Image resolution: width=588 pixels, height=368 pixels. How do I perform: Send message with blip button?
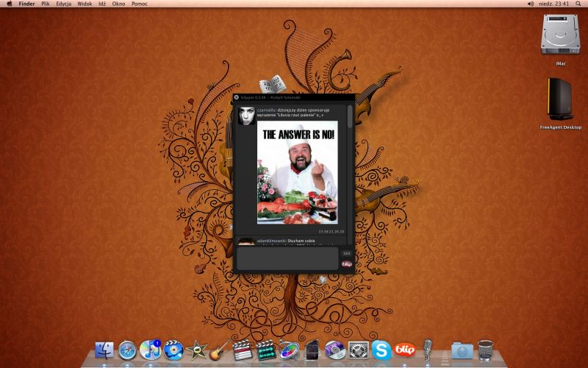click(x=347, y=264)
